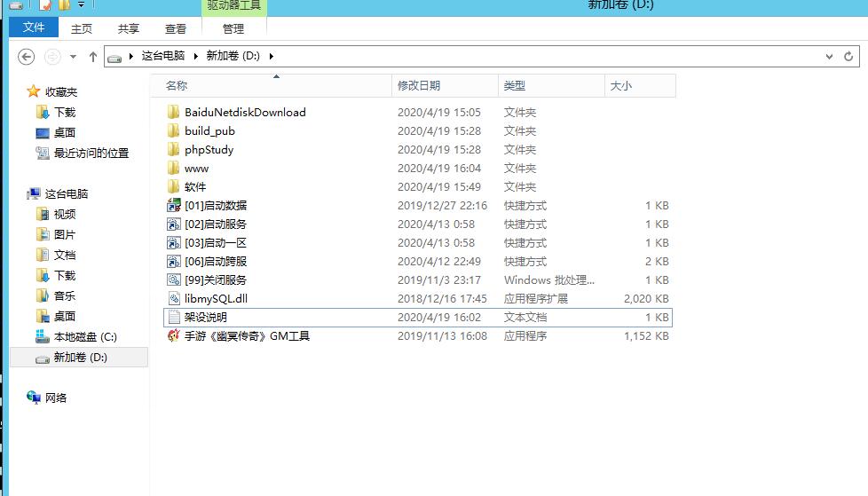Image resolution: width=868 pixels, height=496 pixels.
Task: Open the 文件 menu tab
Action: [34, 28]
